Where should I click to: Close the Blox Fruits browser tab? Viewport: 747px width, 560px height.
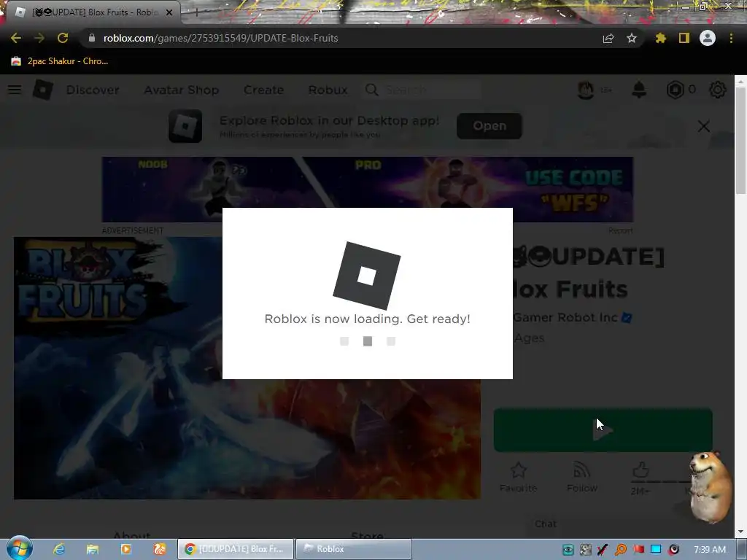pyautogui.click(x=169, y=12)
